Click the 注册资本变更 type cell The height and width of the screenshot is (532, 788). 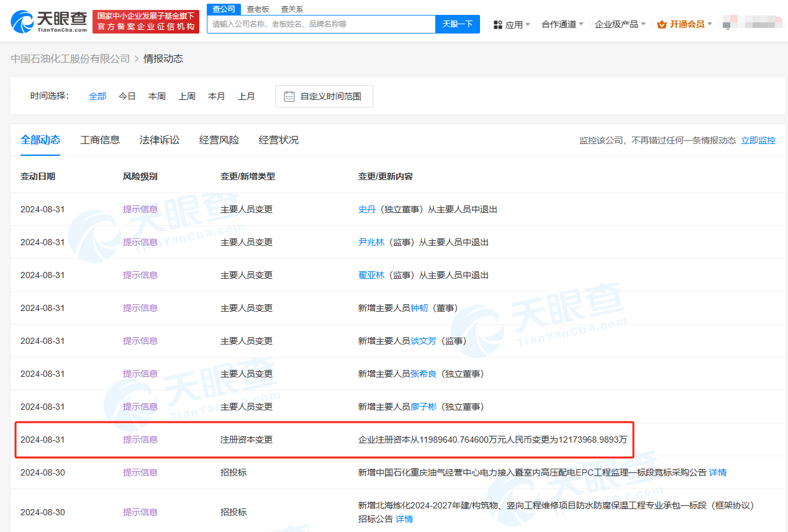tap(247, 440)
